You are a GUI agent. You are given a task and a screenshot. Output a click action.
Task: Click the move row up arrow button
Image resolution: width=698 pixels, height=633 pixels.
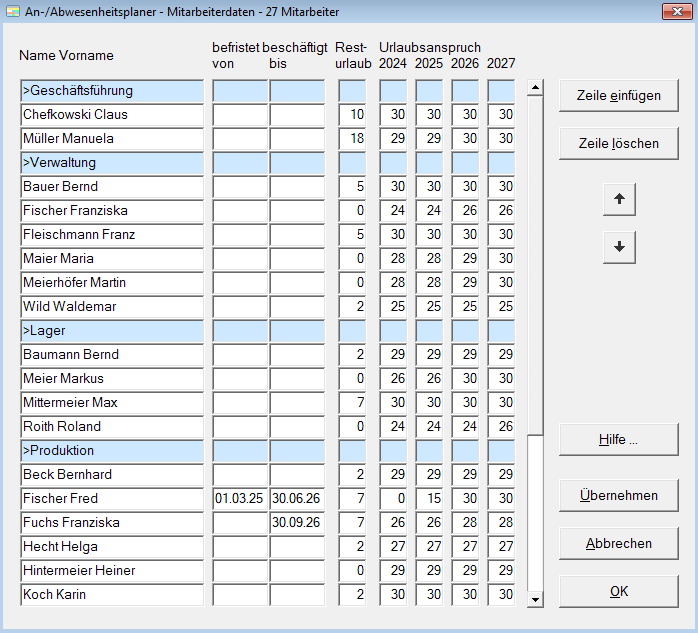click(x=619, y=199)
